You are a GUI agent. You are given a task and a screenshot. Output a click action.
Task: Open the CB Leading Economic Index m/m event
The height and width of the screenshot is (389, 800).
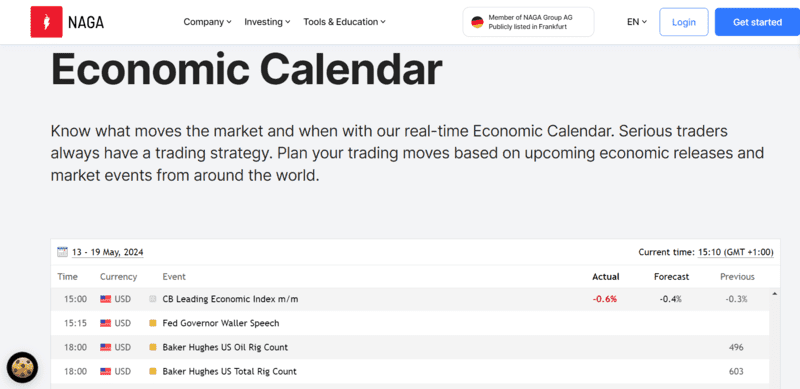pos(230,299)
